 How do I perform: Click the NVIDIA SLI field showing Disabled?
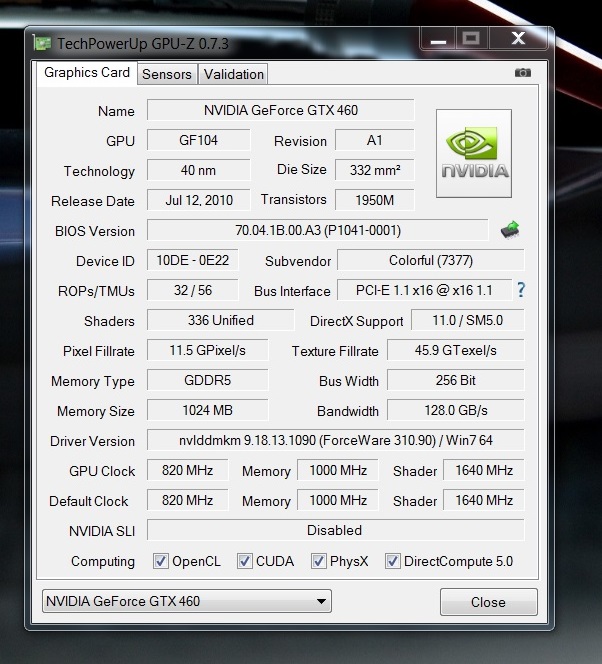pos(336,531)
